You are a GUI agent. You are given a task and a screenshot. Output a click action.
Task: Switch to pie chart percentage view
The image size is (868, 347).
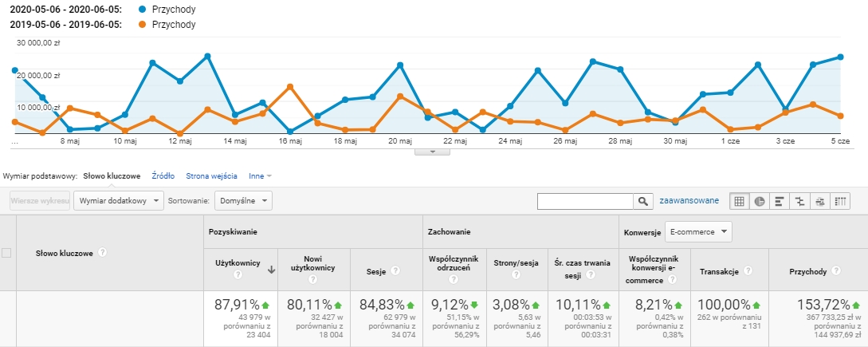pyautogui.click(x=760, y=201)
